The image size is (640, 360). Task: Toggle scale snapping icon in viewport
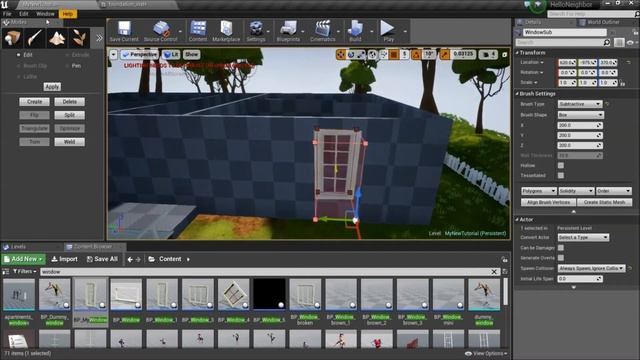tap(444, 54)
